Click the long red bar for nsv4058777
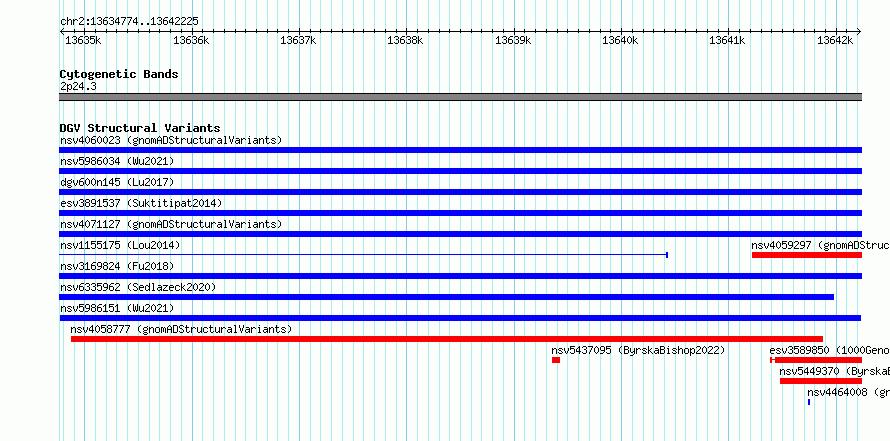Screen dimensions: 890x441 tap(447, 339)
